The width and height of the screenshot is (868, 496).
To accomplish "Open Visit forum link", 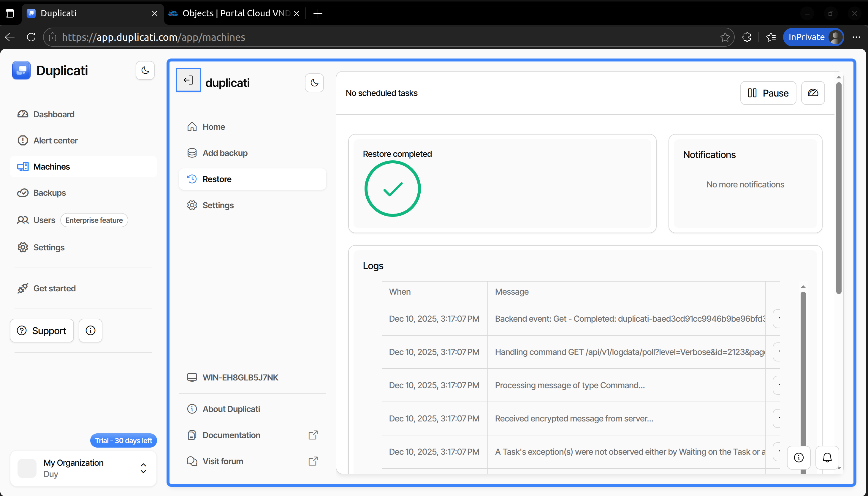I will click(223, 461).
